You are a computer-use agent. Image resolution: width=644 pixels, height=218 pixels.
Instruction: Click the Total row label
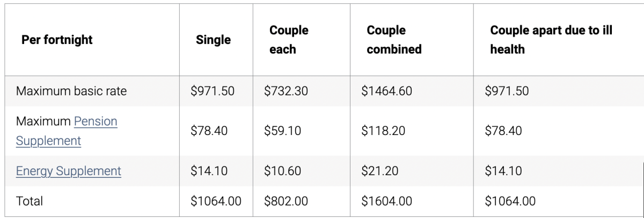30,201
